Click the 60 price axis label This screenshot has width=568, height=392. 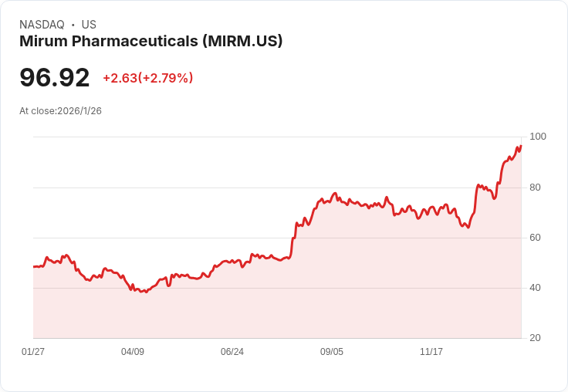[x=535, y=238]
